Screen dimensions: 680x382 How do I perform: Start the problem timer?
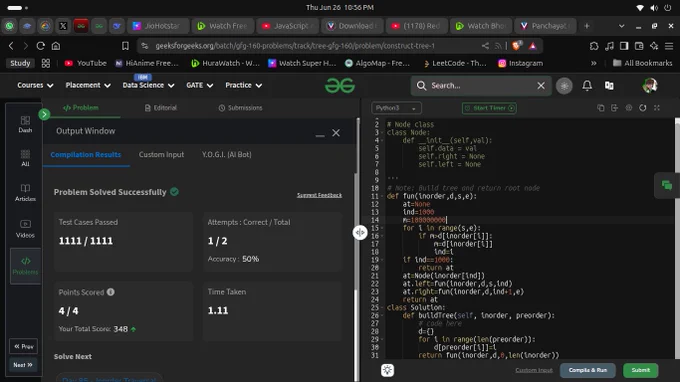(x=489, y=108)
